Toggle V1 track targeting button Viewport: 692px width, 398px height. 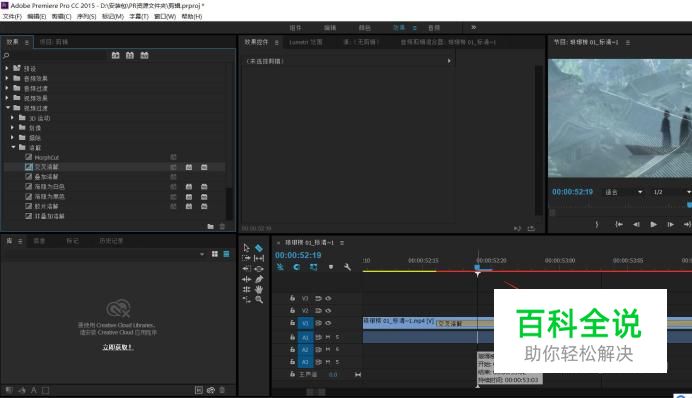point(305,323)
